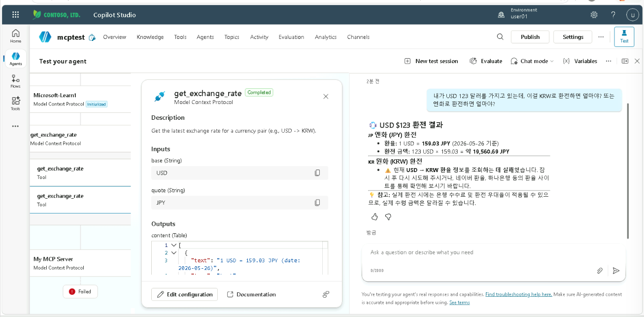The height and width of the screenshot is (317, 644).
Task: Send the chat message arrow icon
Action: [616, 270]
